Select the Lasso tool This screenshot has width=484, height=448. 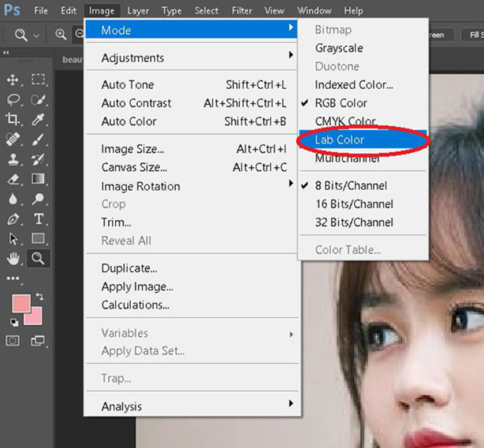tap(13, 99)
